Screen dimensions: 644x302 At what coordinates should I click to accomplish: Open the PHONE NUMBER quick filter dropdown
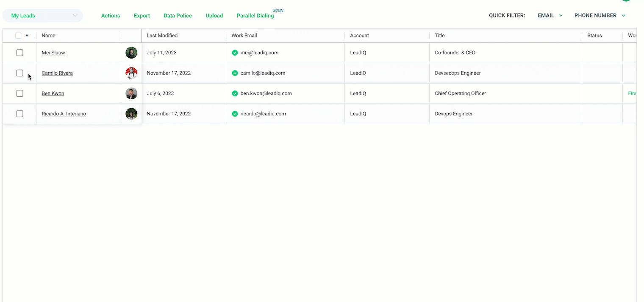[600, 15]
